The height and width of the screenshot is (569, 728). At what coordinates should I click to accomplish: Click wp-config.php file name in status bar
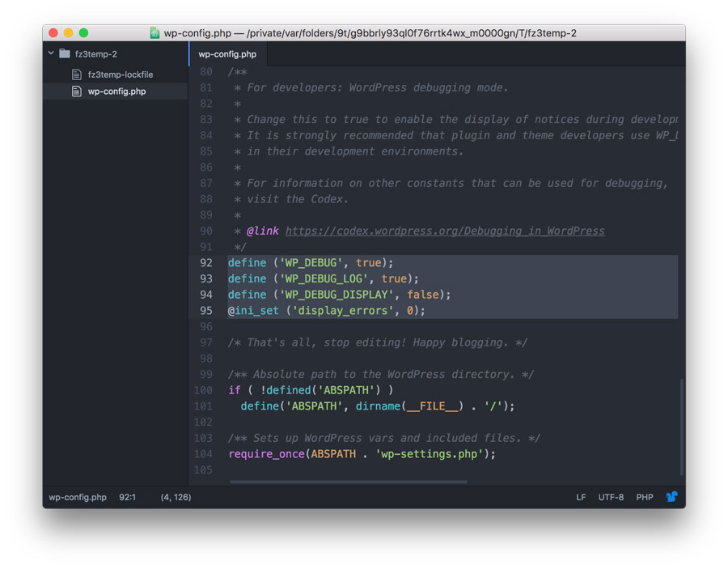tap(78, 497)
